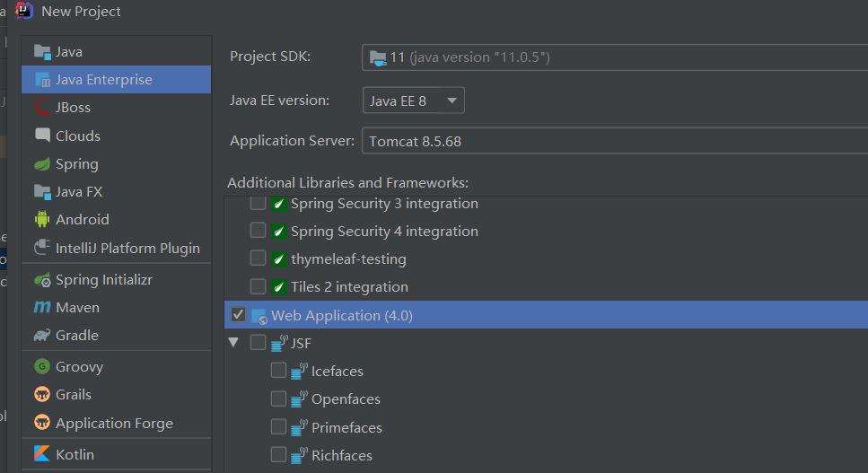Select the Web Application (4.0) row text
Screen dimensions: 868x473
(x=342, y=316)
